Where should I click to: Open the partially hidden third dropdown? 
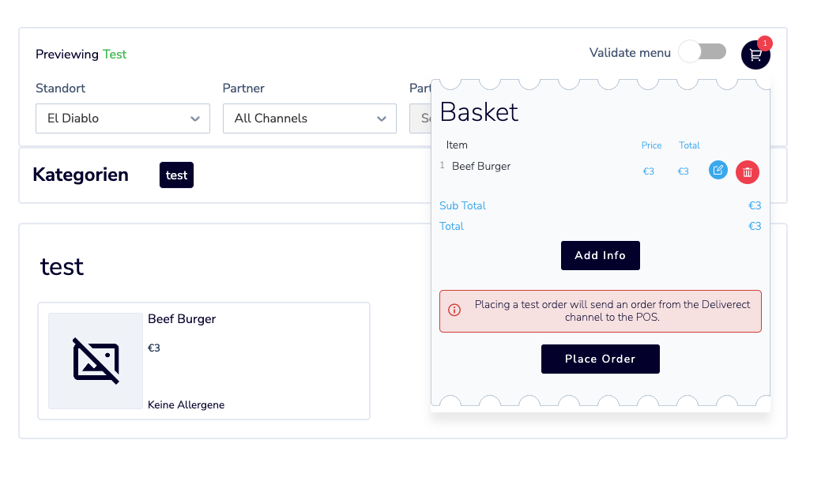click(420, 118)
